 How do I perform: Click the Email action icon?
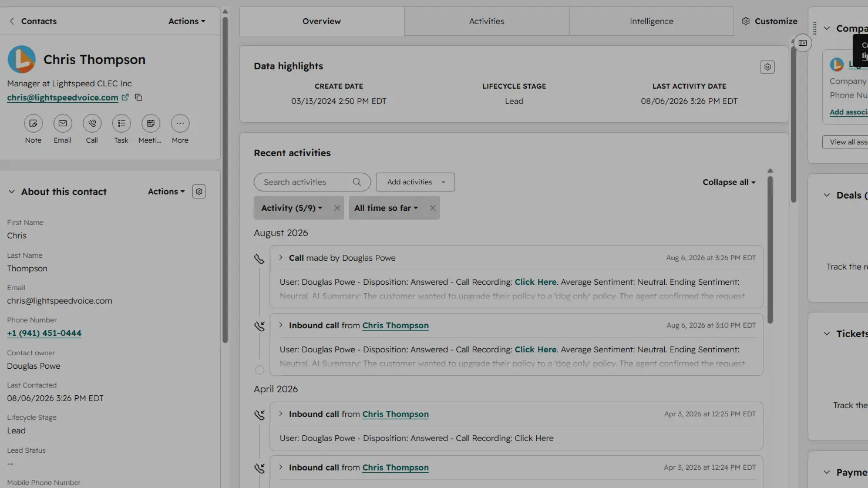(x=63, y=123)
